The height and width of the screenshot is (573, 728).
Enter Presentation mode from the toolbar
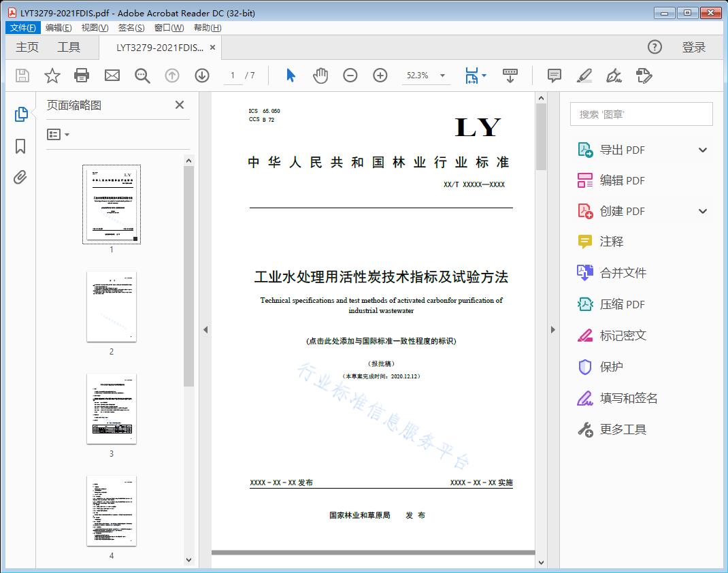click(x=510, y=76)
